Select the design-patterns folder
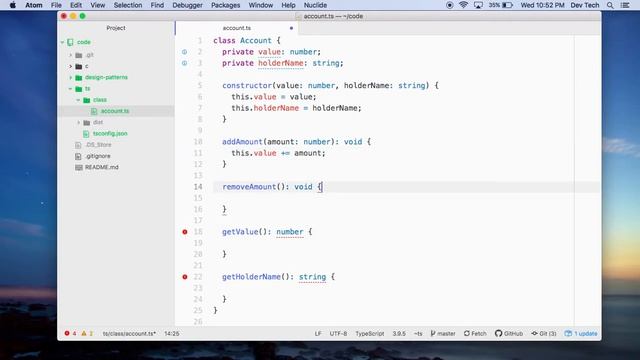The height and width of the screenshot is (360, 640). point(106,78)
